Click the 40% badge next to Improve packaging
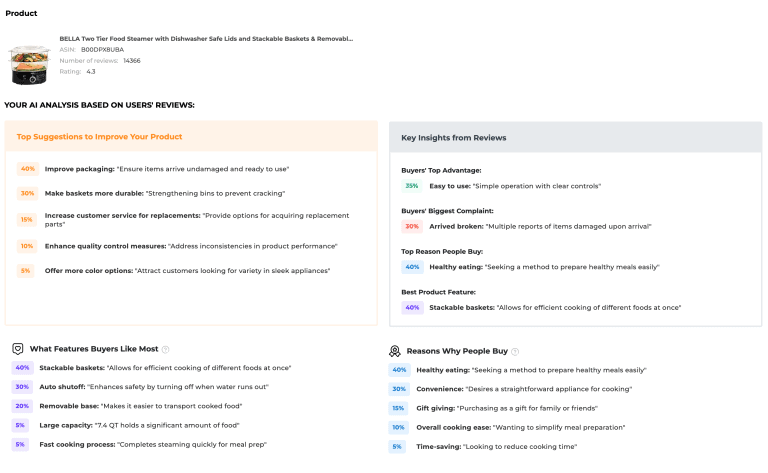 pos(28,169)
